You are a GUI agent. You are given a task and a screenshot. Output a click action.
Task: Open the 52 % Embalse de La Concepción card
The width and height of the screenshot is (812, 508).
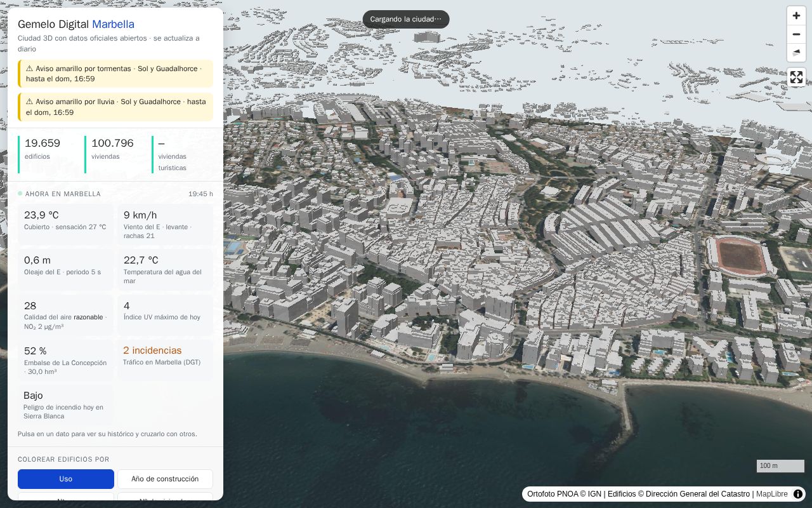coord(65,360)
